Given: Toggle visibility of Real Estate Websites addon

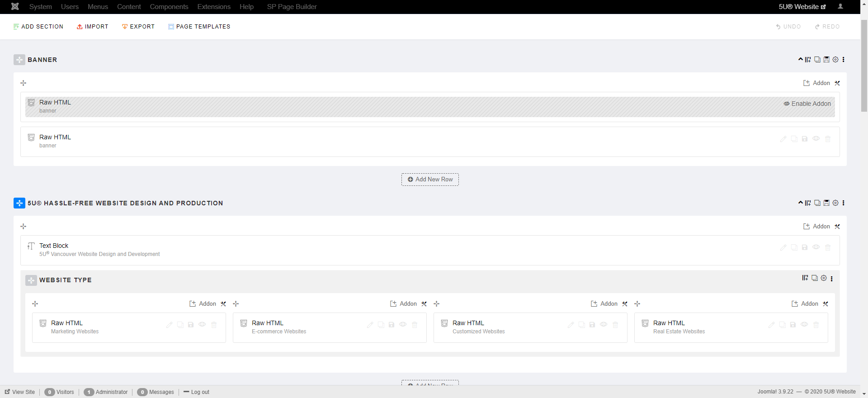Looking at the screenshot, I should pos(804,325).
